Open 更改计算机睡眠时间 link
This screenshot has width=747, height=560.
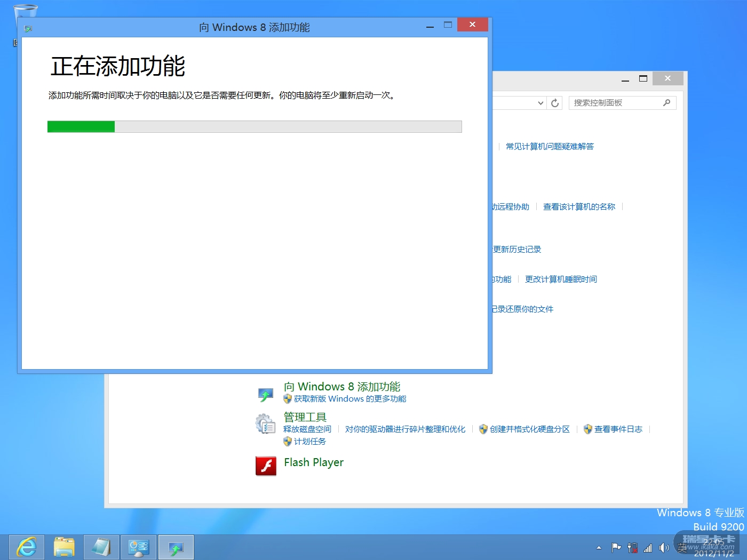tap(561, 279)
